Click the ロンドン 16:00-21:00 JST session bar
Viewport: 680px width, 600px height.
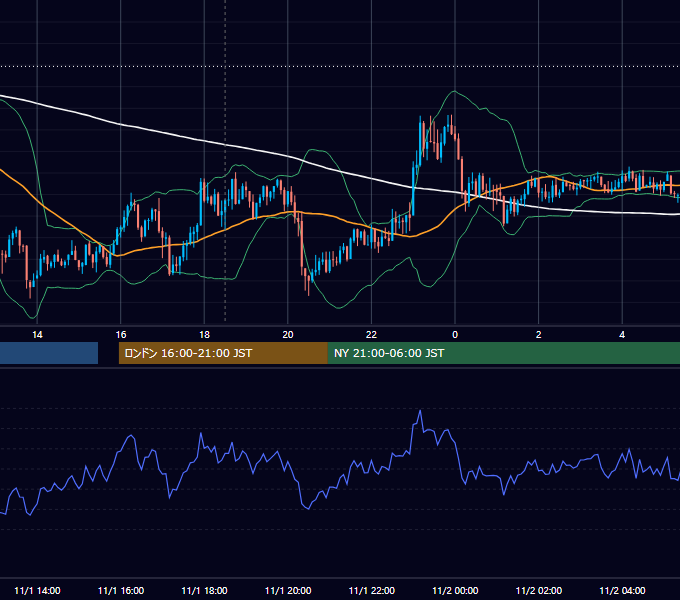pyautogui.click(x=223, y=353)
